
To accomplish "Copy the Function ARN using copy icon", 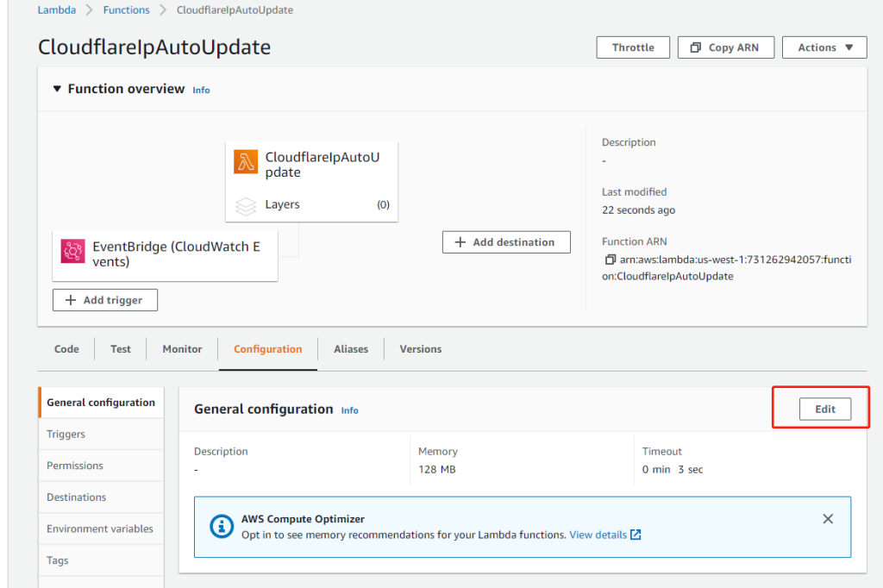I will click(x=610, y=260).
